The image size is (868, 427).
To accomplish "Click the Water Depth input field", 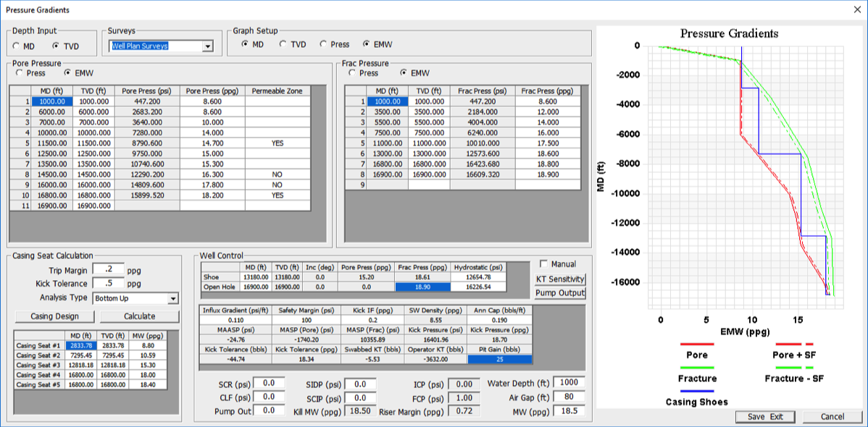I will coord(569,382).
